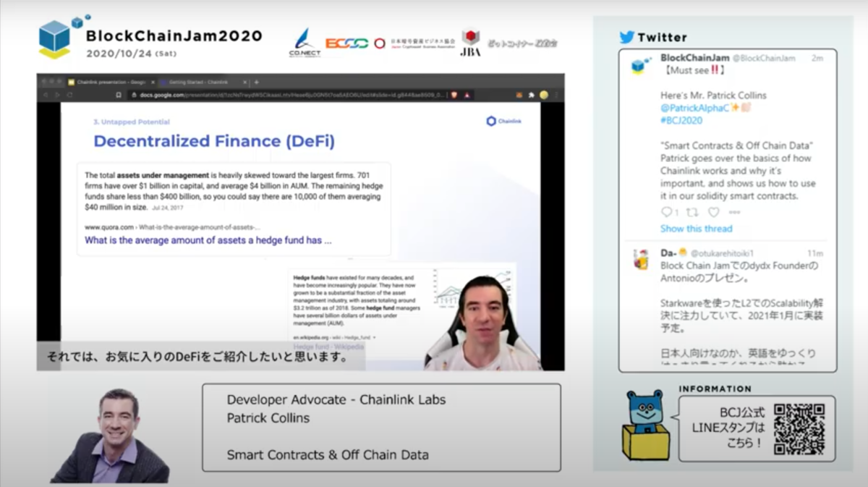The width and height of the screenshot is (868, 487).
Task: Click the BlockChainJam2020 event title
Action: 174,35
